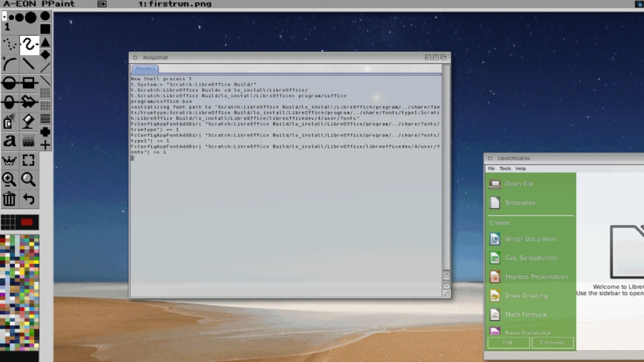This screenshot has height=362, width=644.
Task: Choose the round solid brush shape
Action: 45,16
